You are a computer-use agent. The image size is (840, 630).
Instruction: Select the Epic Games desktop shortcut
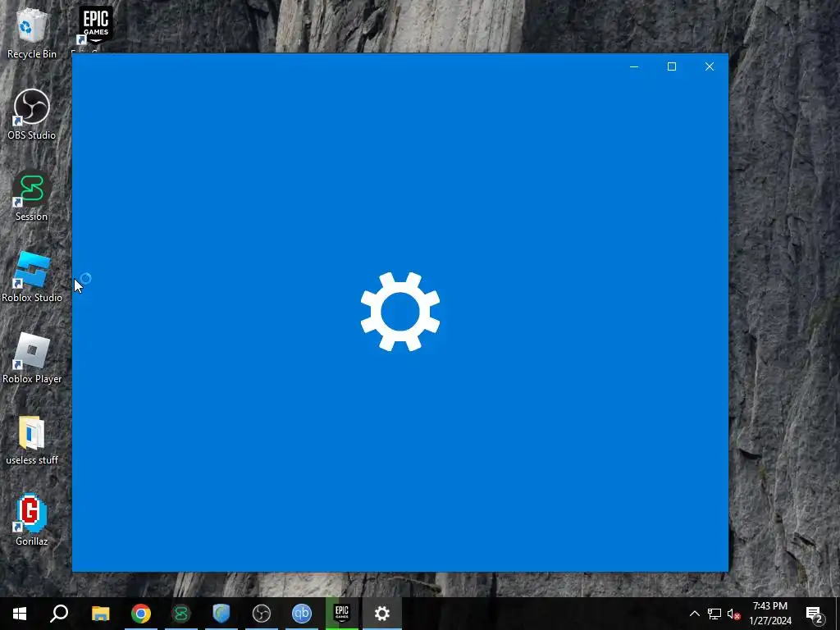95,27
